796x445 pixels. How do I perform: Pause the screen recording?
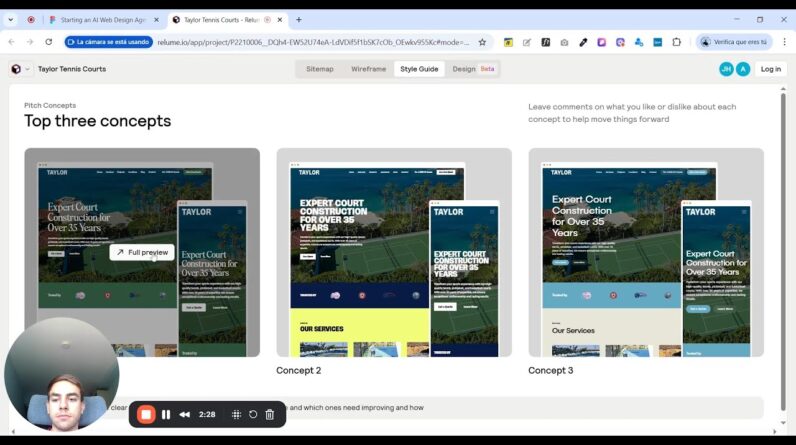pos(166,414)
